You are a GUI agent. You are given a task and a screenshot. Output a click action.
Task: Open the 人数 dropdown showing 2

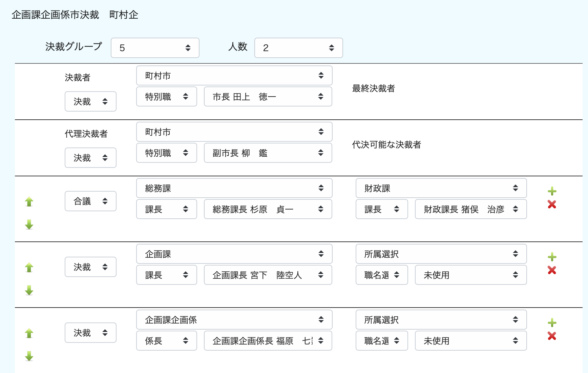[298, 48]
